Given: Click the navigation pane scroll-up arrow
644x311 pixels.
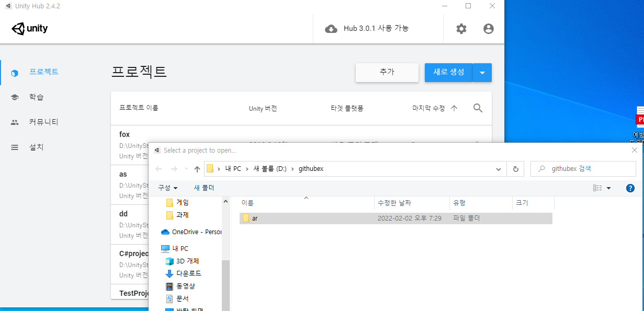Looking at the screenshot, I should [x=225, y=201].
